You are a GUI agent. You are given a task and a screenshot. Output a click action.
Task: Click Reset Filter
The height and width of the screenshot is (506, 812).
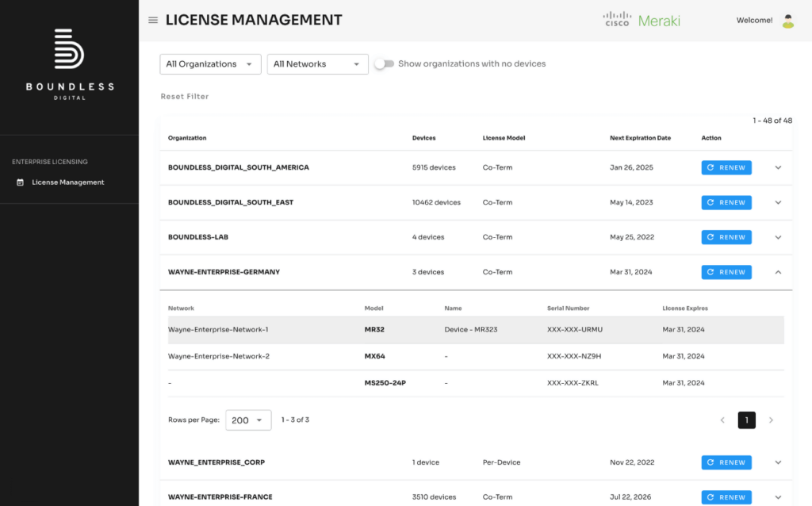(x=184, y=96)
